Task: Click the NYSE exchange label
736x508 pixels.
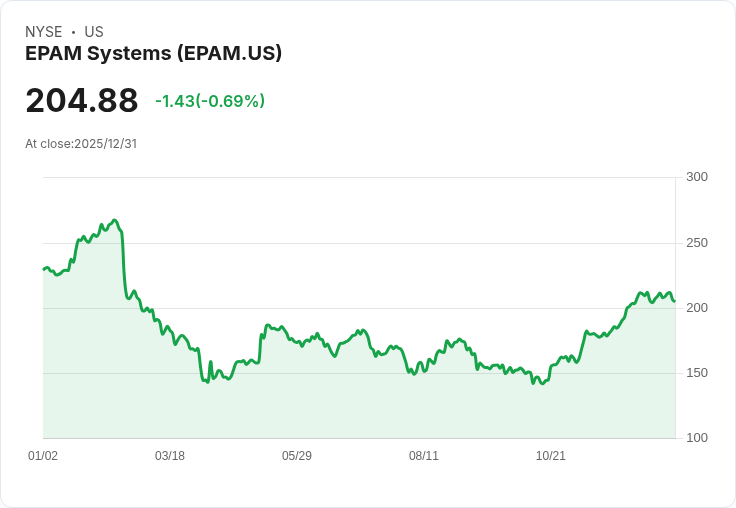Action: pyautogui.click(x=43, y=32)
